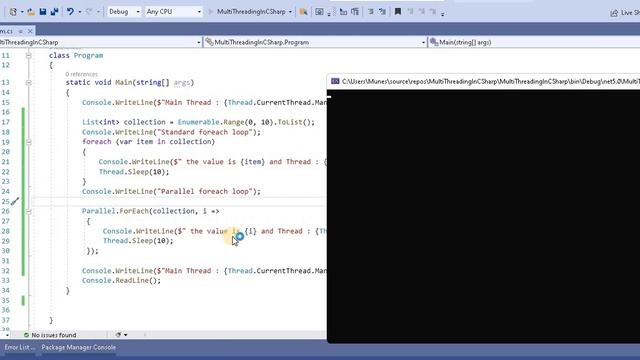Click the "Parallel foreach loop" string
640x360 pixels.
pos(203,191)
